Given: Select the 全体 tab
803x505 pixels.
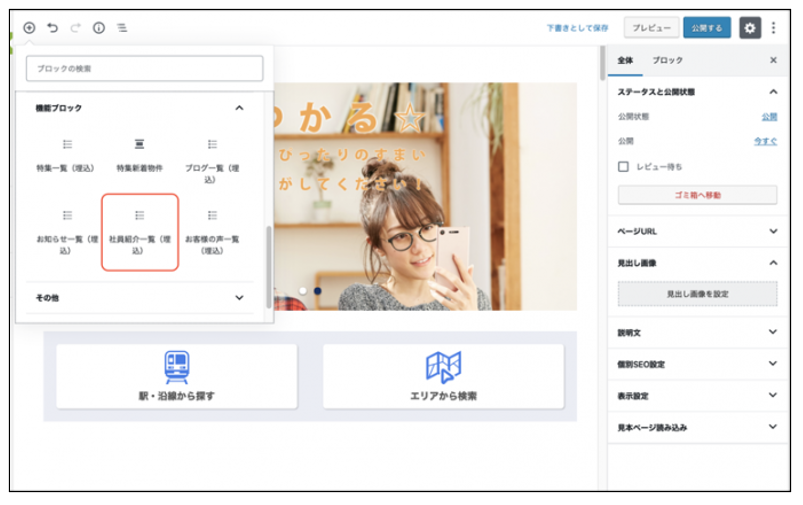Looking at the screenshot, I should (x=626, y=60).
